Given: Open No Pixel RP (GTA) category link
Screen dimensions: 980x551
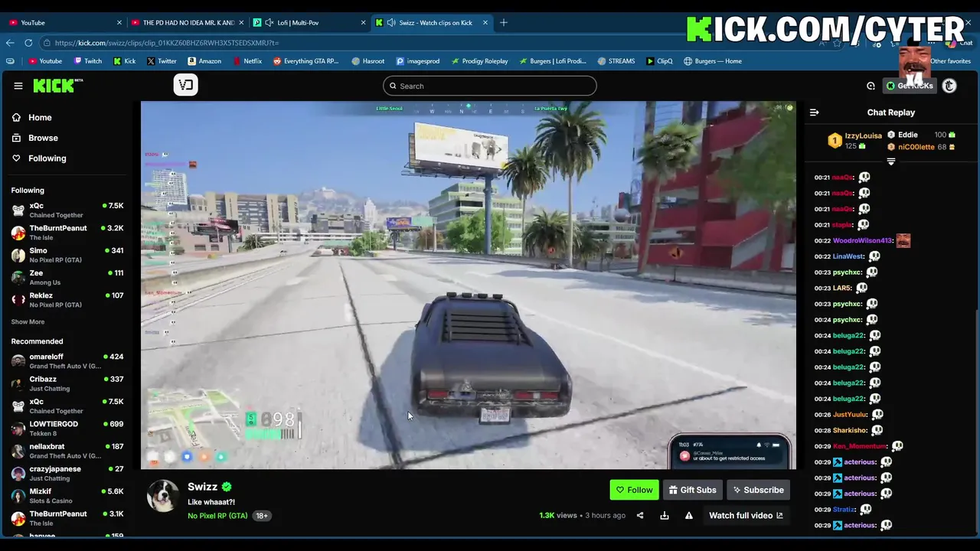Looking at the screenshot, I should pyautogui.click(x=217, y=516).
